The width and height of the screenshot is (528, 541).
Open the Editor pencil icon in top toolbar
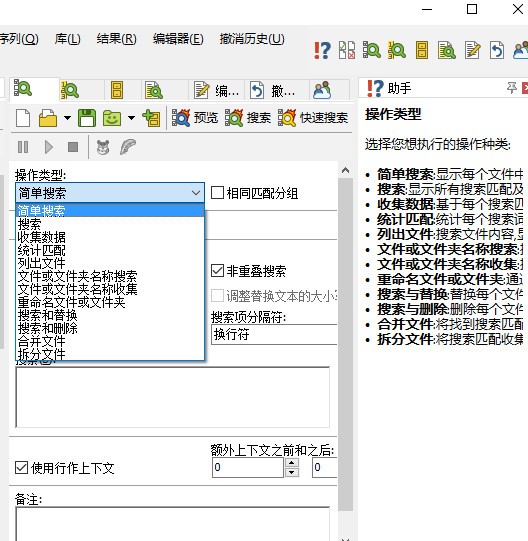pos(472,50)
